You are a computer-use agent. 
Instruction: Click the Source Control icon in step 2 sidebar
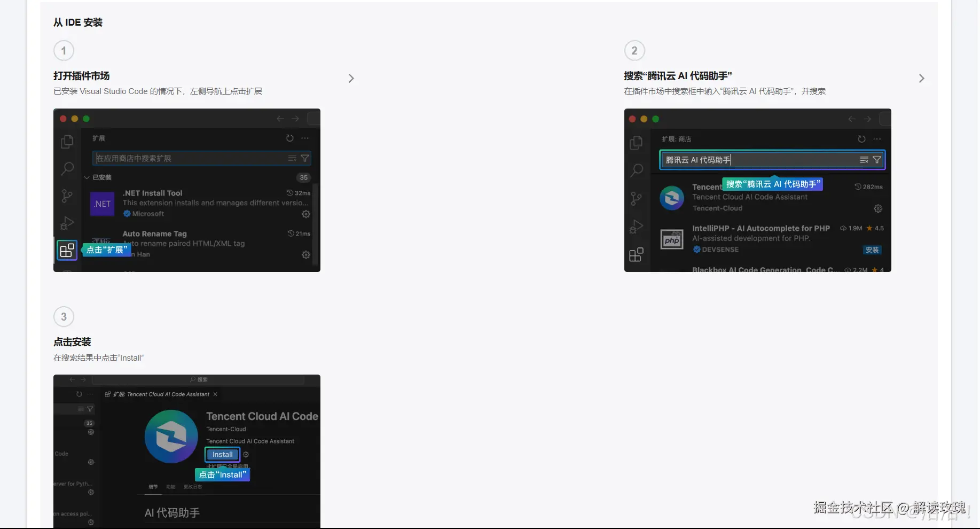[x=636, y=199]
